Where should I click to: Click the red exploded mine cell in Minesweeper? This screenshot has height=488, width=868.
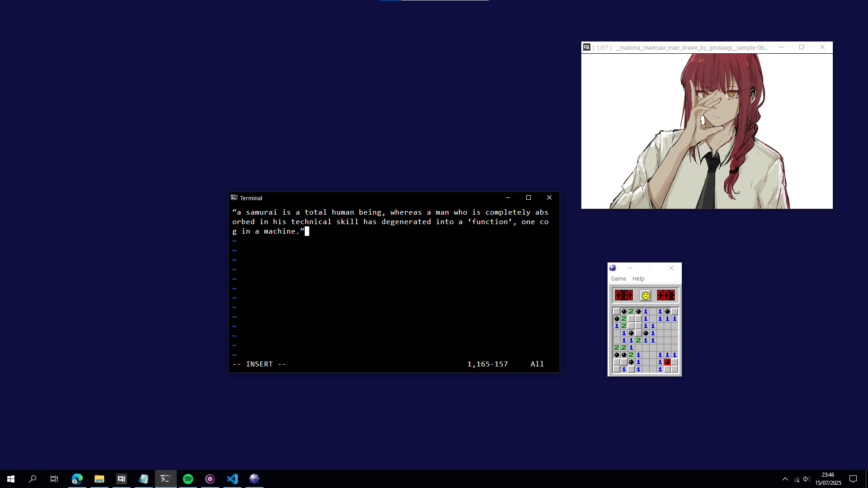coord(667,362)
